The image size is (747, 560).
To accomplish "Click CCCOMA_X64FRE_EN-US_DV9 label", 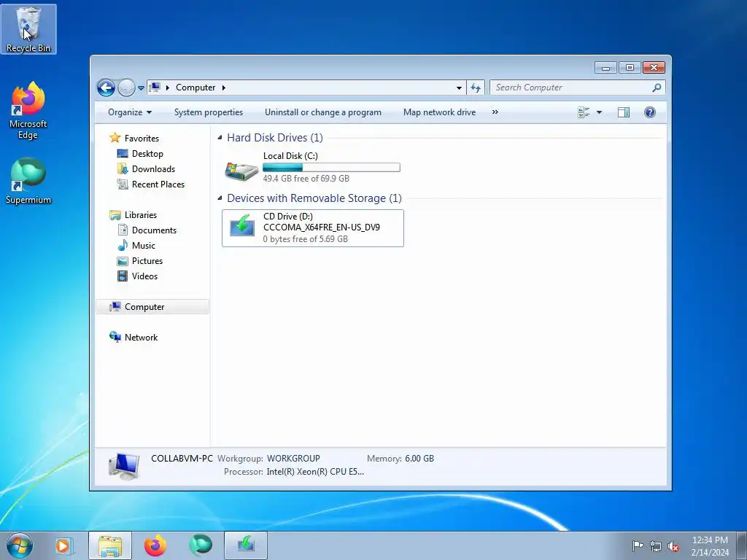I will point(322,227).
